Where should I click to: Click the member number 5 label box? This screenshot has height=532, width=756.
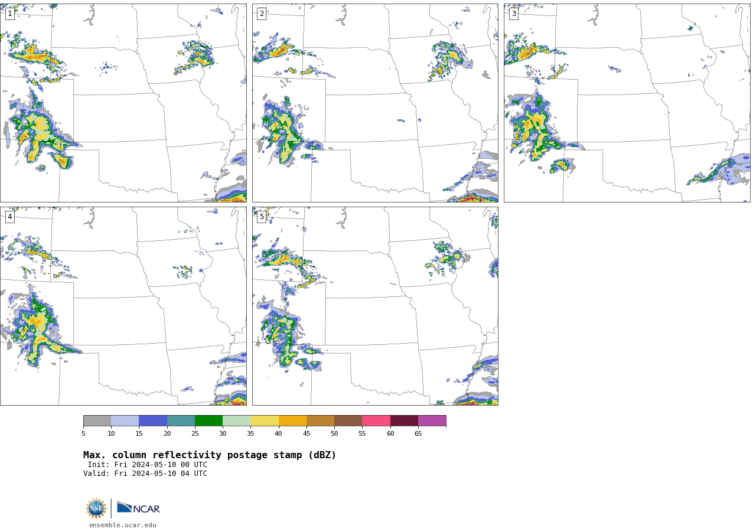[262, 217]
